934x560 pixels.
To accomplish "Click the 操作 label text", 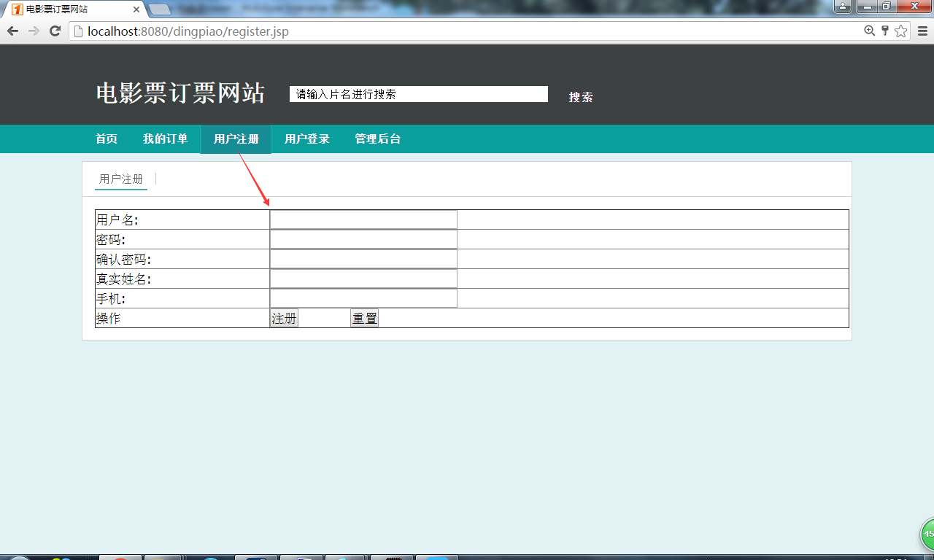I will (x=108, y=319).
